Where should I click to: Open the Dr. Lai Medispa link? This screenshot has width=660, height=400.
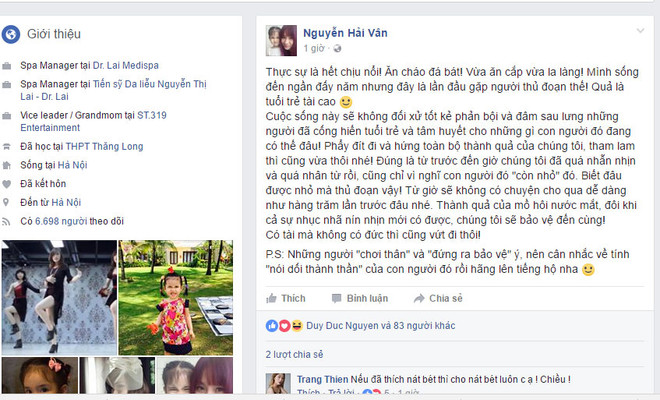pos(125,65)
